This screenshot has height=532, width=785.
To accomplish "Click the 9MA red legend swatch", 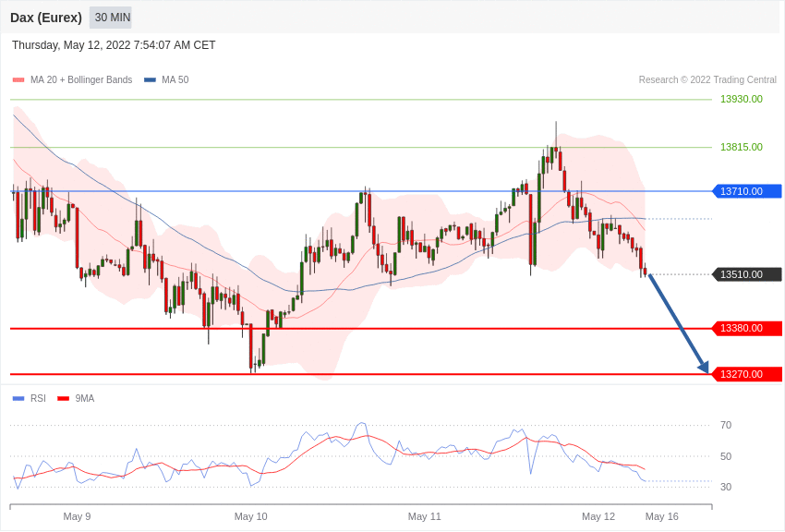I will [63, 398].
